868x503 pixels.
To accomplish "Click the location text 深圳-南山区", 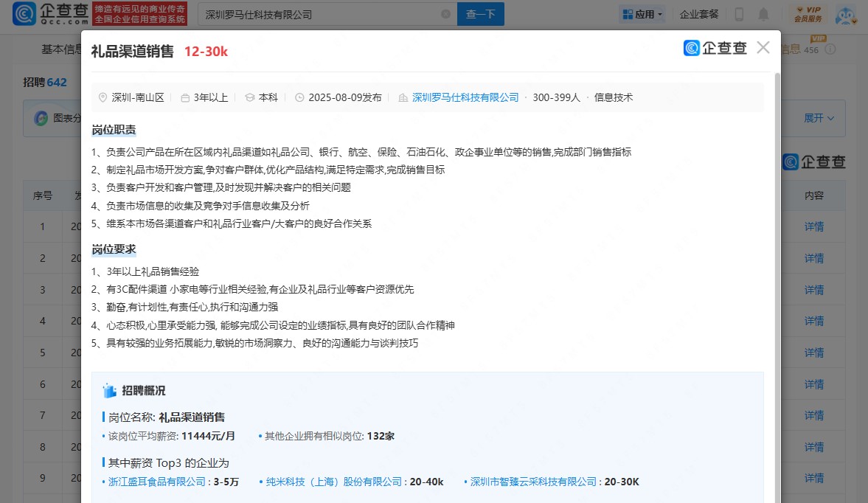I will point(138,97).
